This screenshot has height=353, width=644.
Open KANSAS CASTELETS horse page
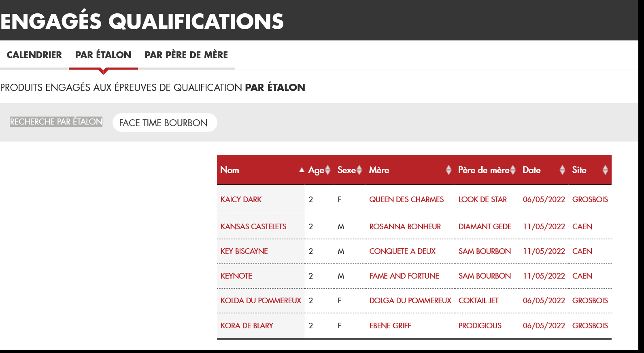pyautogui.click(x=253, y=226)
